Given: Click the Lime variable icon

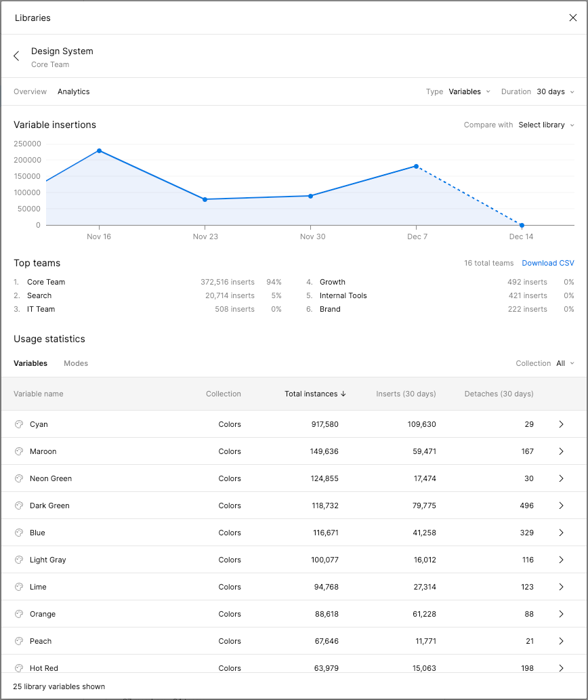Looking at the screenshot, I should (18, 587).
